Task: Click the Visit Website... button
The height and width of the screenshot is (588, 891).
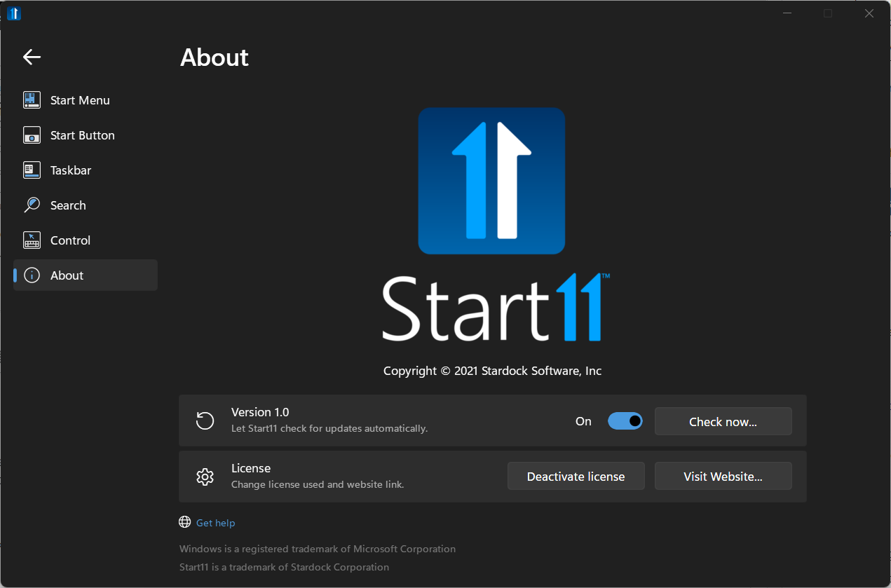Action: 723,476
